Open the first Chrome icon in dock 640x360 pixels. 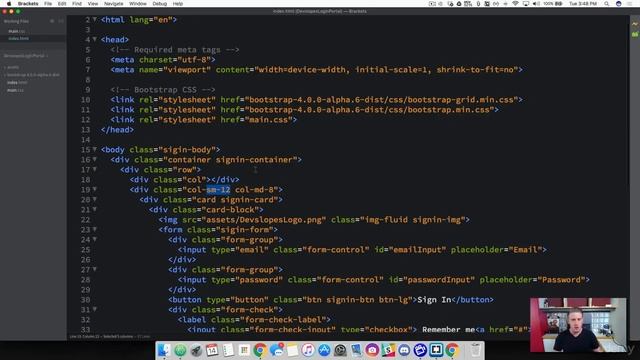coord(260,350)
